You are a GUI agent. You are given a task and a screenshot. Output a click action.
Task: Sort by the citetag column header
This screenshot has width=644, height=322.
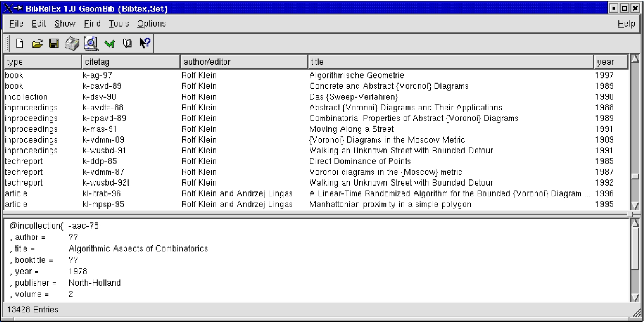click(x=131, y=62)
